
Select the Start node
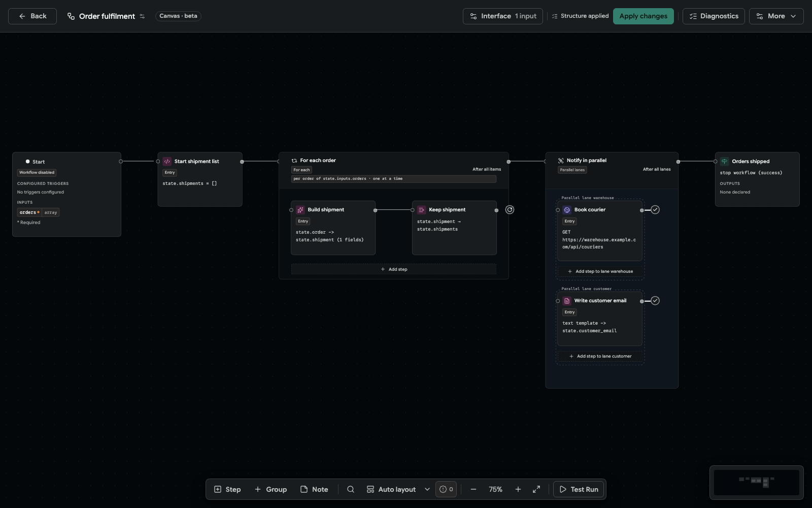(x=66, y=195)
